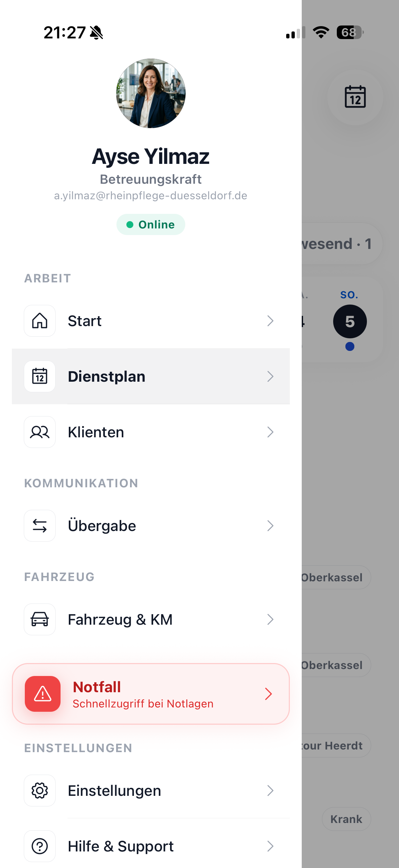
Task: Tap the swap arrows icon for Übergabe
Action: (x=40, y=525)
